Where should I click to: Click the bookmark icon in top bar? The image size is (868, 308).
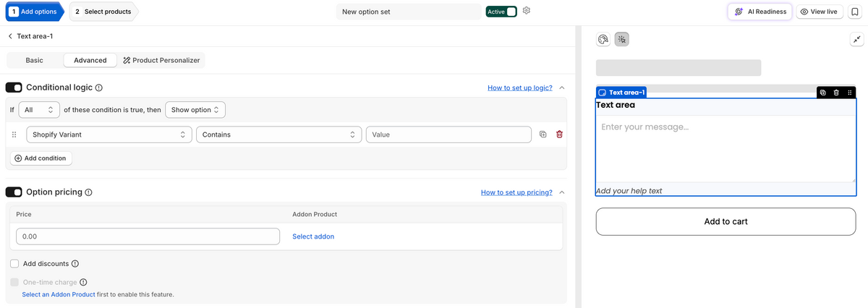[855, 12]
